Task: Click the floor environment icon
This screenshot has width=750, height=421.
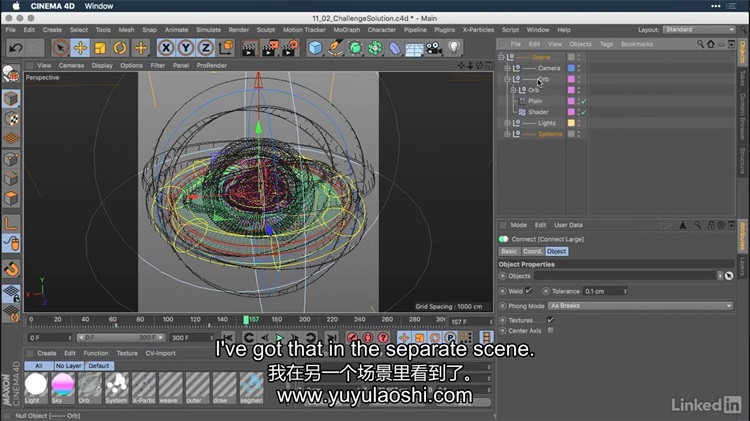Action: click(x=414, y=48)
